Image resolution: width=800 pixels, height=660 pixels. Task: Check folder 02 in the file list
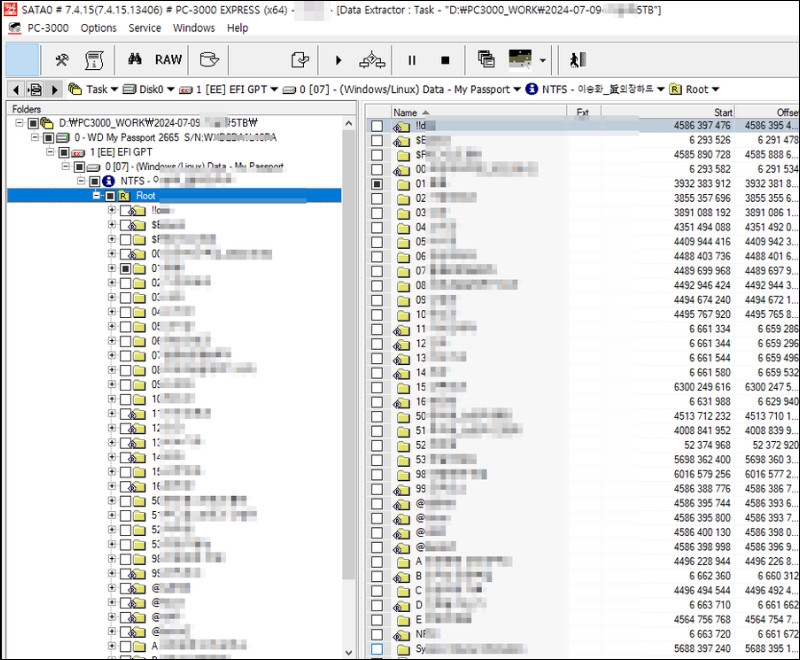377,198
